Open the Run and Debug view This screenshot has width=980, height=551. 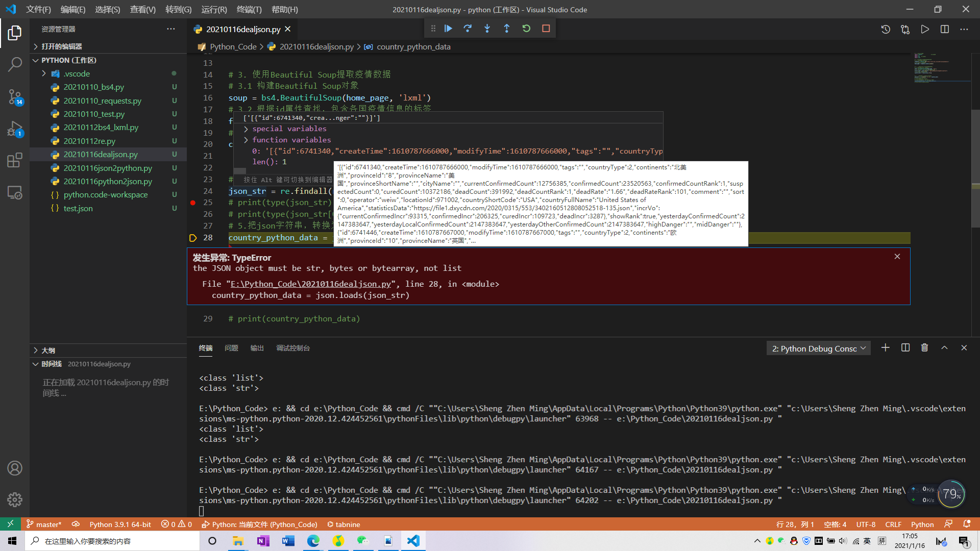click(15, 129)
